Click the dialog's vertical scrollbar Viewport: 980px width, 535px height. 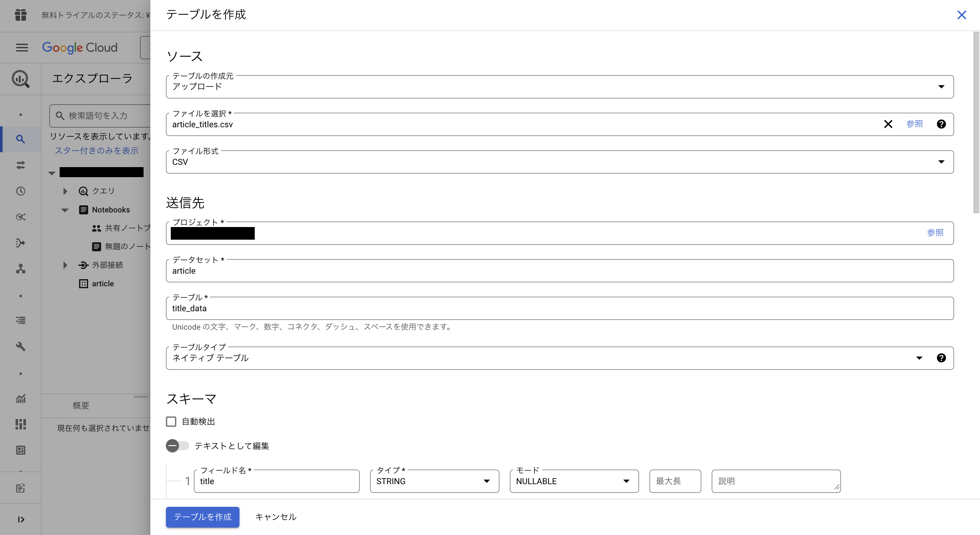[x=976, y=122]
